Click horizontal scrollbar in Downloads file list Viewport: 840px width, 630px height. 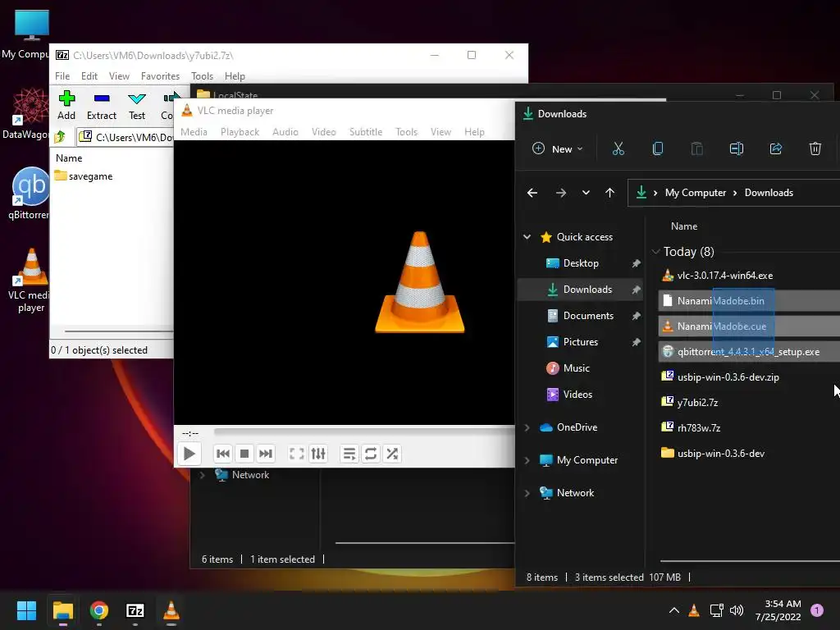(x=750, y=561)
